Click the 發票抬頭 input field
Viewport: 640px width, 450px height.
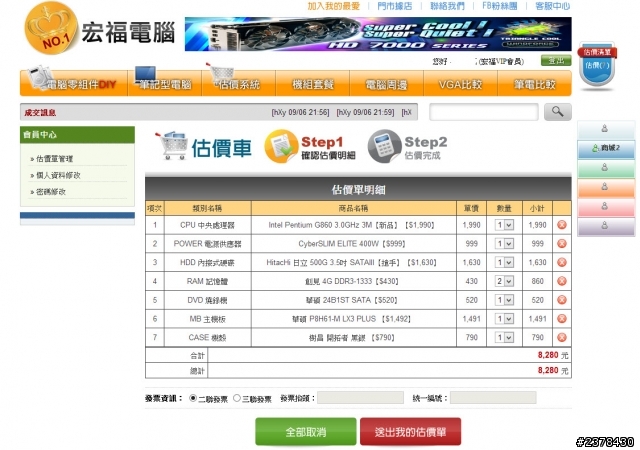coord(360,398)
